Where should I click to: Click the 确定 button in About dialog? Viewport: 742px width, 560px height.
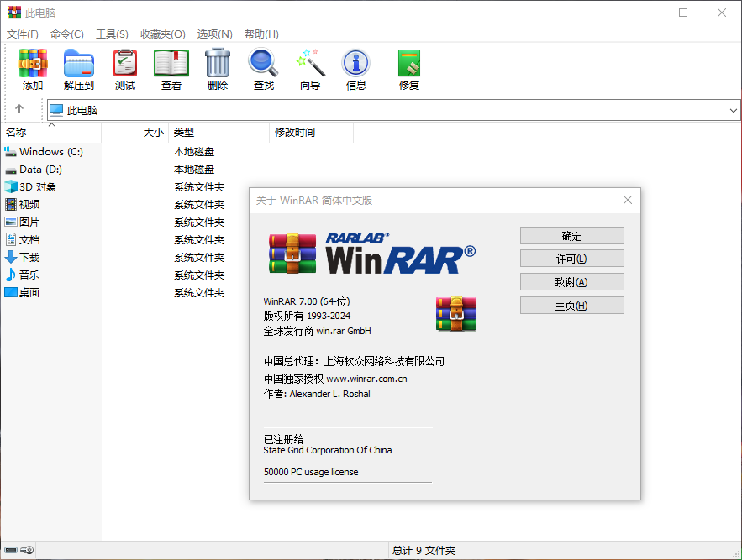click(x=571, y=236)
